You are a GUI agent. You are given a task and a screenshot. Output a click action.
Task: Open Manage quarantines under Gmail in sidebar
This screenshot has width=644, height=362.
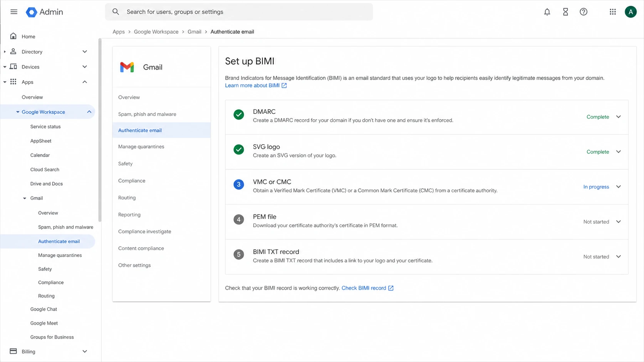tap(60, 255)
